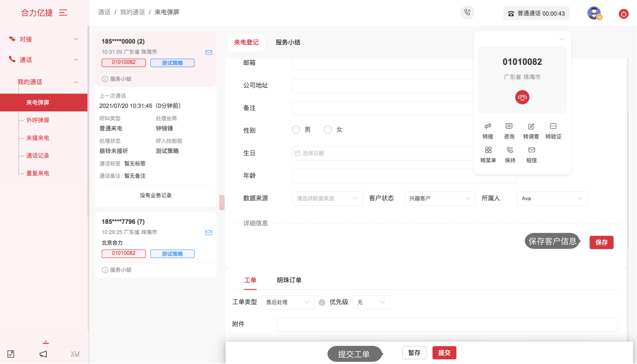Select the 男 gender radio button
637x364 pixels.
[296, 130]
